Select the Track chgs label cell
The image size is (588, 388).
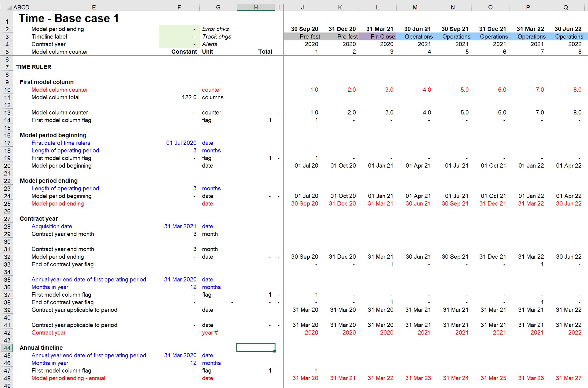pyautogui.click(x=217, y=37)
